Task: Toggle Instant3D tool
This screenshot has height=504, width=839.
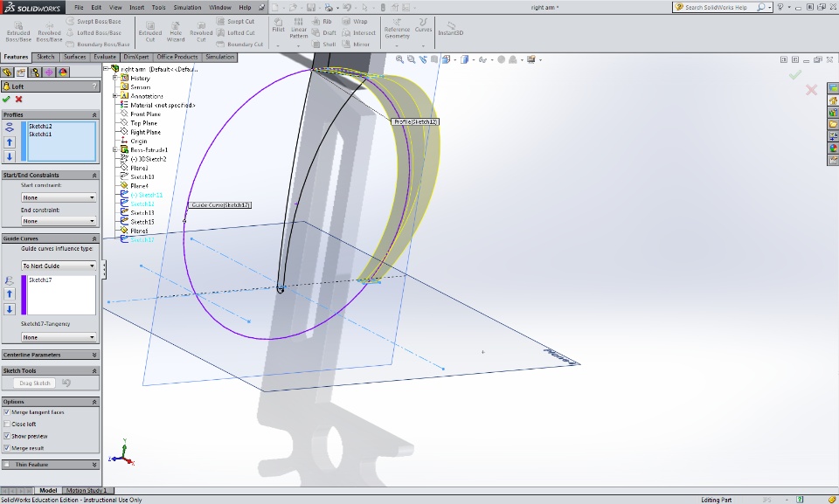Action: coord(451,28)
